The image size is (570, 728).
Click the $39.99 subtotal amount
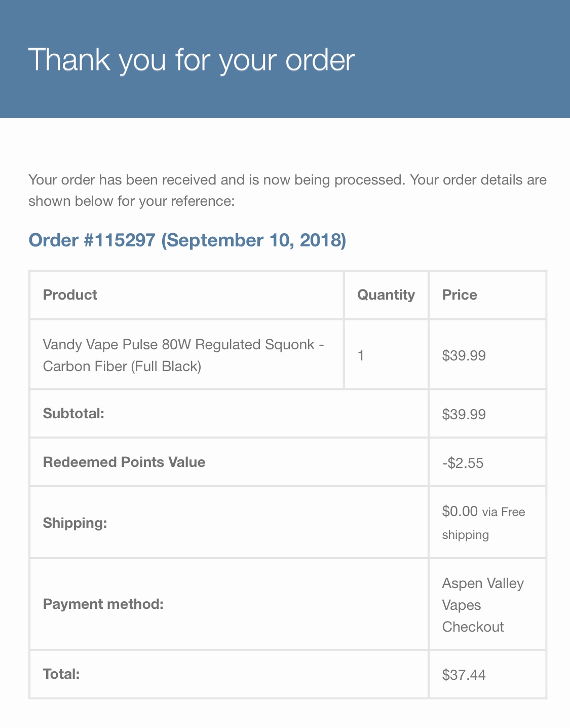[x=464, y=414]
